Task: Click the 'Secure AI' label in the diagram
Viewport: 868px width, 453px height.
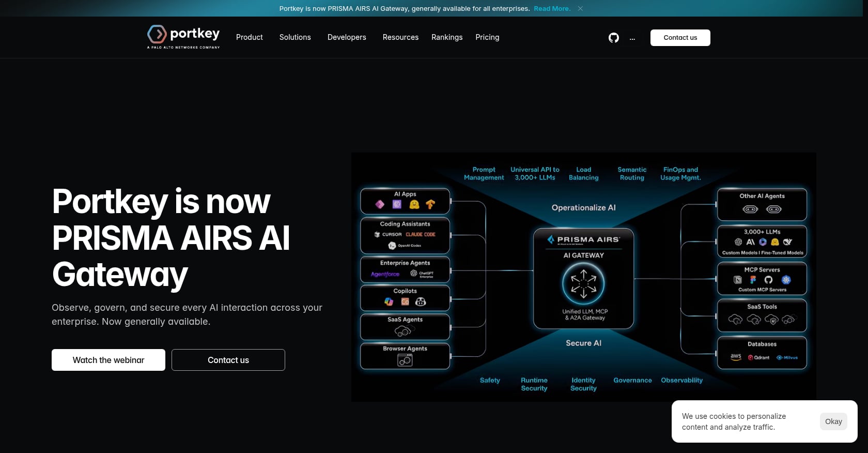Action: [x=583, y=343]
